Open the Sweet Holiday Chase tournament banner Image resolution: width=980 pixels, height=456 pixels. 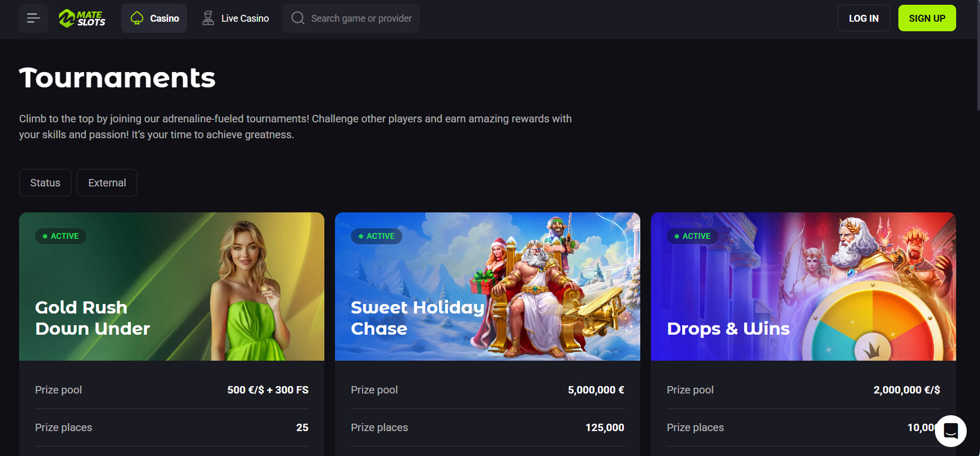coord(488,287)
